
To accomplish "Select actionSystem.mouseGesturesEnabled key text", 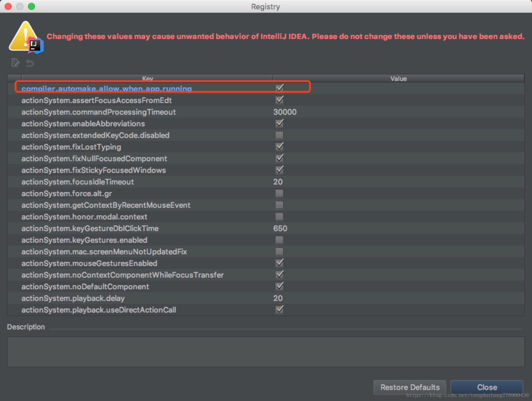I will (89, 263).
